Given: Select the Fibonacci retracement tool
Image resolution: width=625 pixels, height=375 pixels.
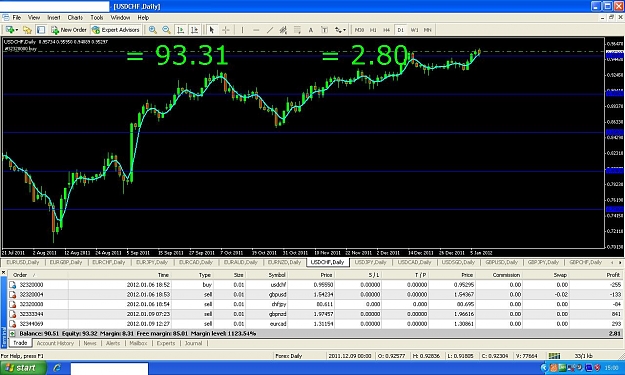Looking at the screenshot, I should 297,30.
